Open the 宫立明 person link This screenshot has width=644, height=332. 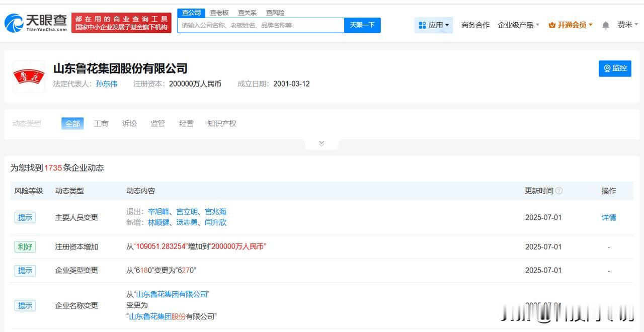(x=187, y=212)
